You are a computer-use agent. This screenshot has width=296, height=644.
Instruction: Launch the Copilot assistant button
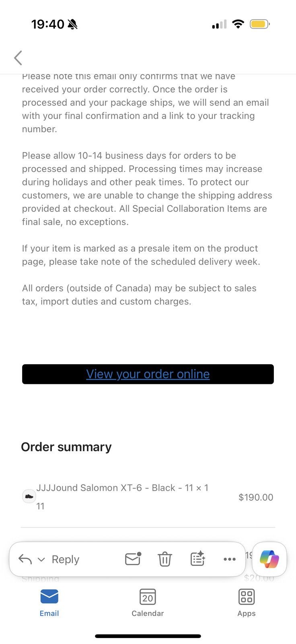coord(269,559)
